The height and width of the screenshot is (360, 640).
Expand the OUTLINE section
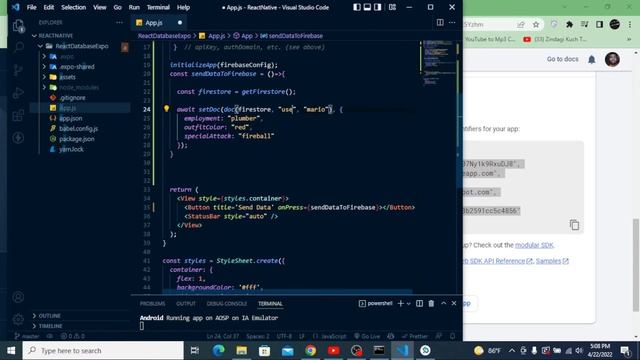(x=47, y=316)
